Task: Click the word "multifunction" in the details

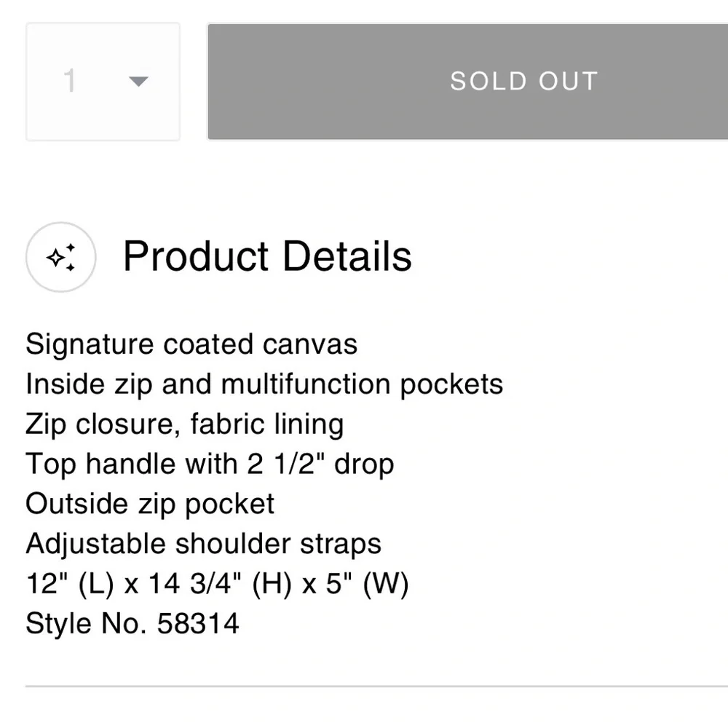Action: coord(306,384)
